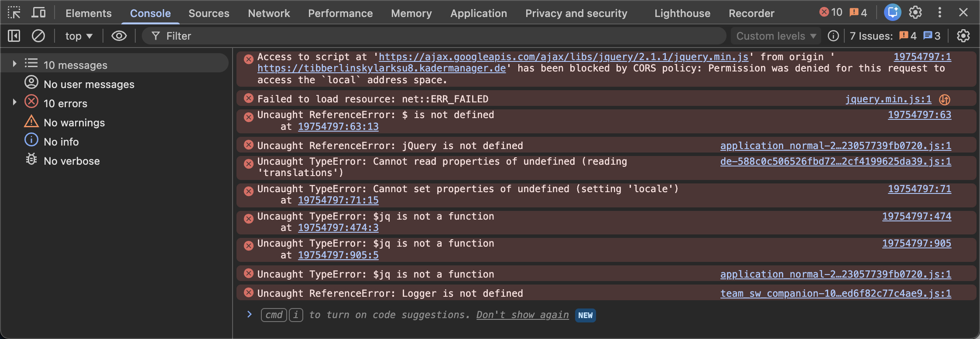Switch to the Network tab

pyautogui.click(x=269, y=14)
